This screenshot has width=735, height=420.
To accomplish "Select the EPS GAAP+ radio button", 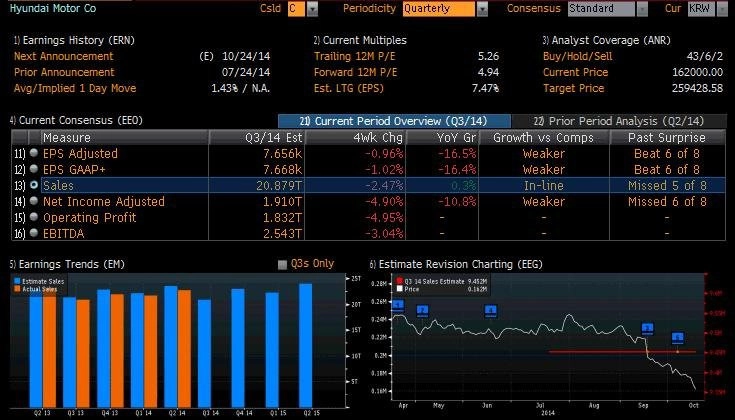I will click(x=34, y=169).
